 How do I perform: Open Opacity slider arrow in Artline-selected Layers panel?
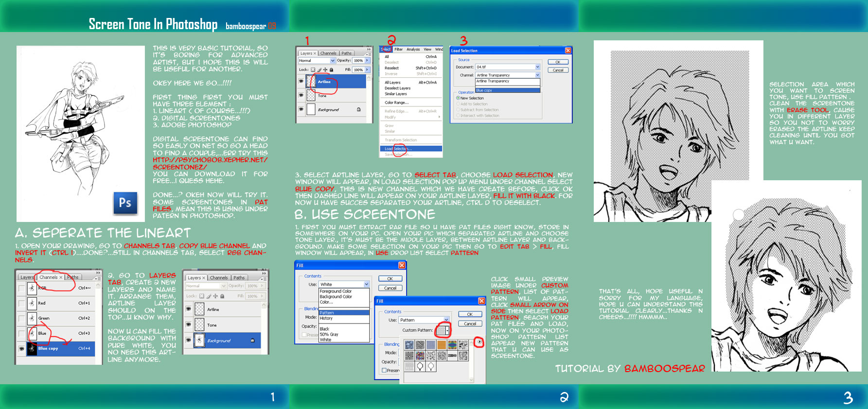point(368,60)
